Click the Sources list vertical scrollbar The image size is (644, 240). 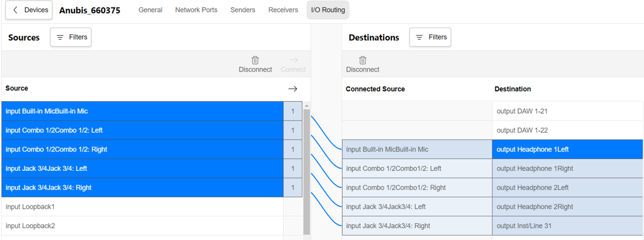coord(306,172)
